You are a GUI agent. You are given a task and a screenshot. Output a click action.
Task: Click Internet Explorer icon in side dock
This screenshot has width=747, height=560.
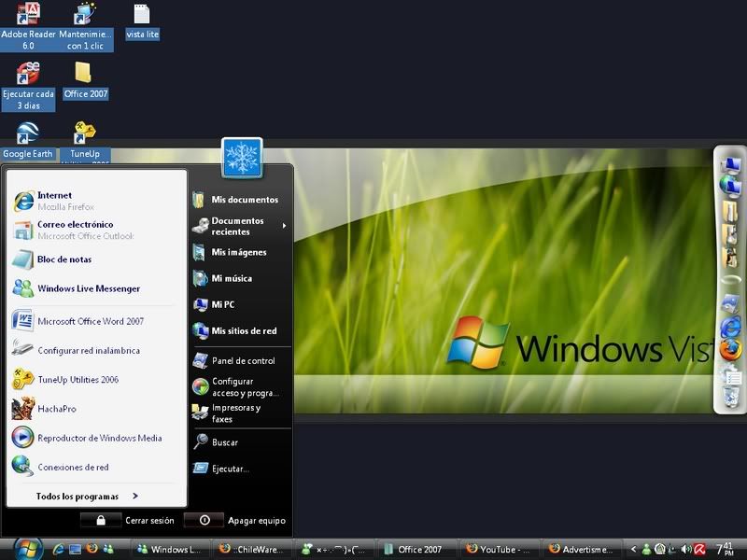pos(730,329)
